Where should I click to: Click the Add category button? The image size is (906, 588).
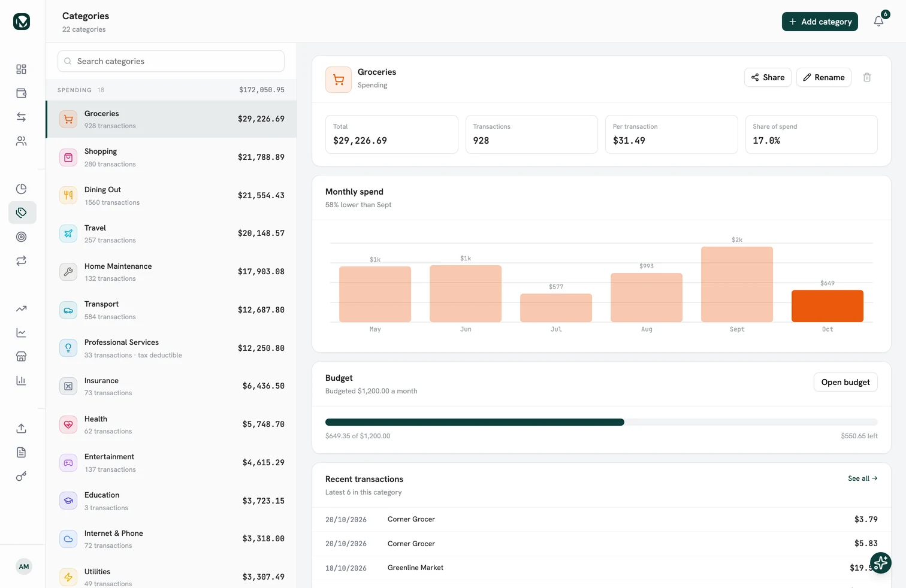(820, 22)
